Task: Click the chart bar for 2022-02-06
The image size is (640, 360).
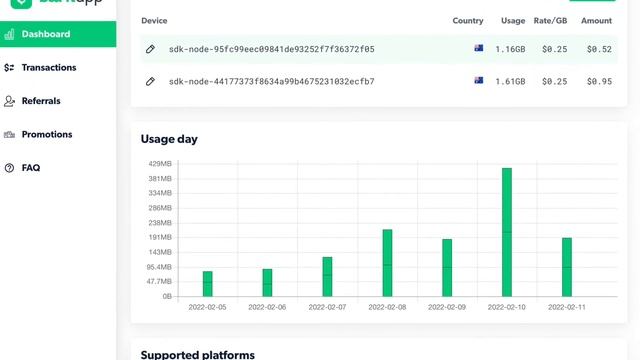Action: 267,282
